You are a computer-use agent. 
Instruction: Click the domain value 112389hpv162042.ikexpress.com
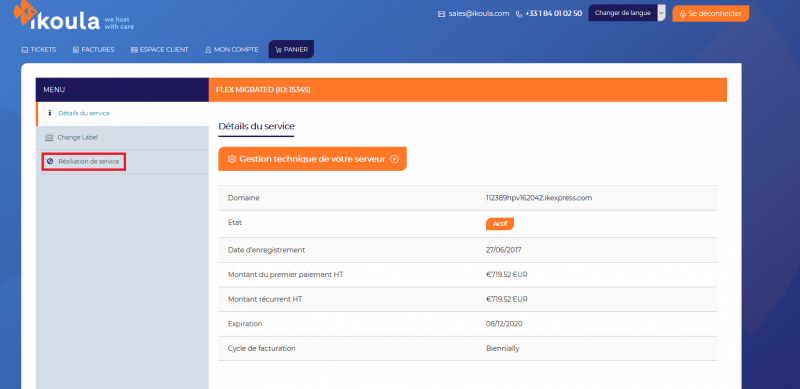point(539,198)
